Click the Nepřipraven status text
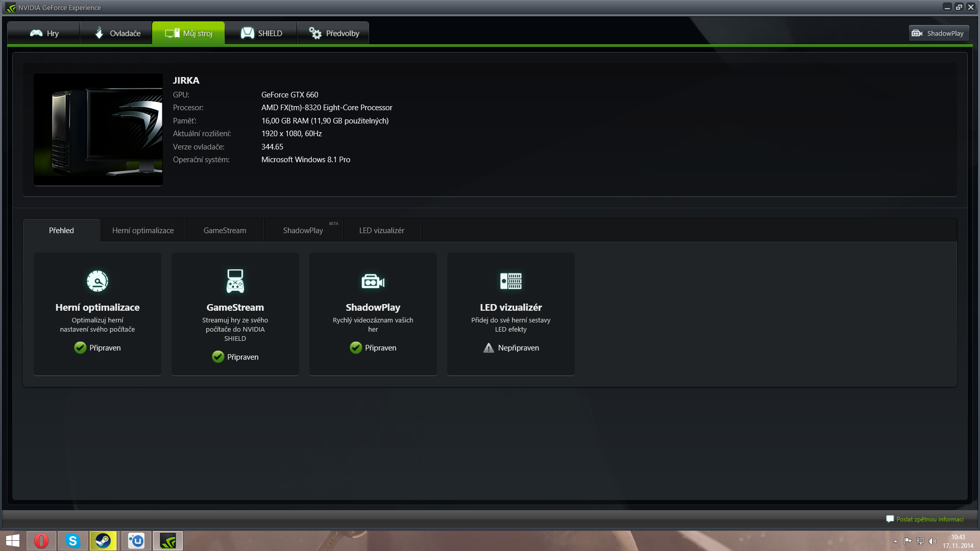 [x=519, y=348]
